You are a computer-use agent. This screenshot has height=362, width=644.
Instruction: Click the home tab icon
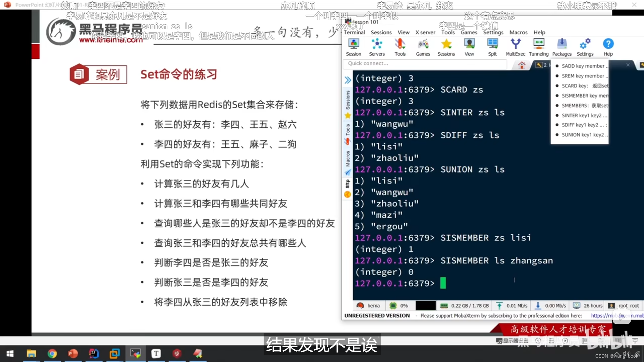[x=522, y=65]
